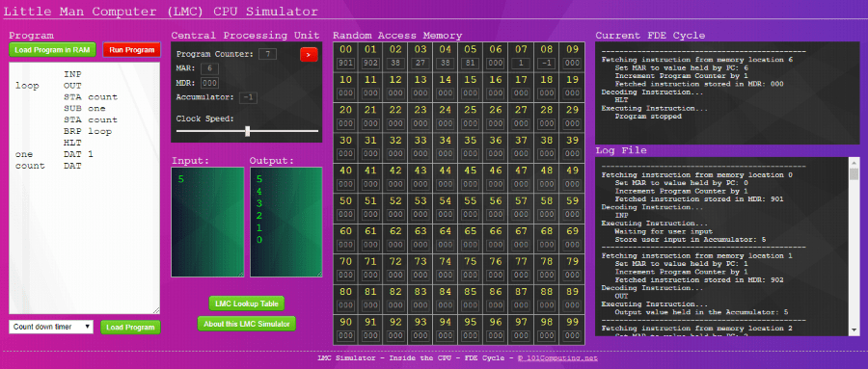Run the program with red button
The image size is (868, 369).
pos(132,50)
